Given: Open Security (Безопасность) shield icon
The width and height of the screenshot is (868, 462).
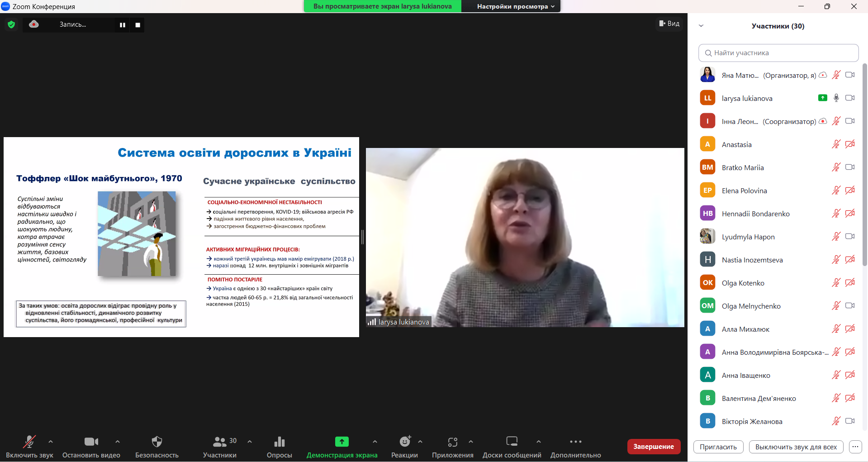Looking at the screenshot, I should (157, 442).
